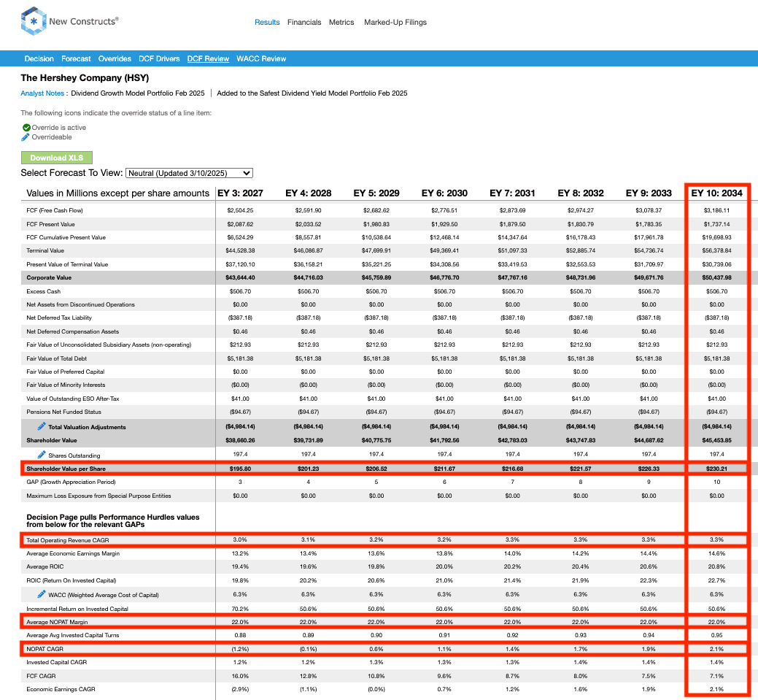This screenshot has width=758, height=700.
Task: Open the Results tab
Action: (267, 22)
